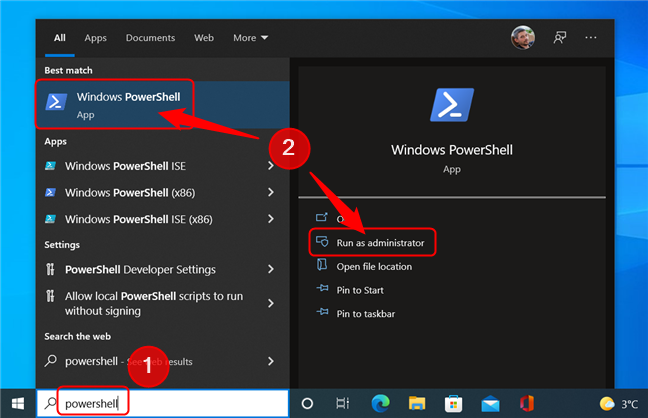The height and width of the screenshot is (418, 648).
Task: Click the Pin to Start pin icon
Action: click(x=322, y=288)
